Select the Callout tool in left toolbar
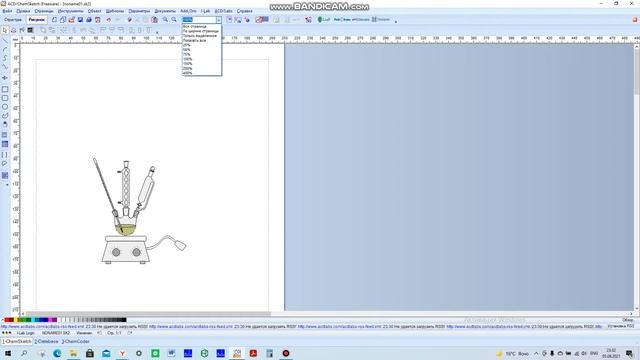 (4, 164)
